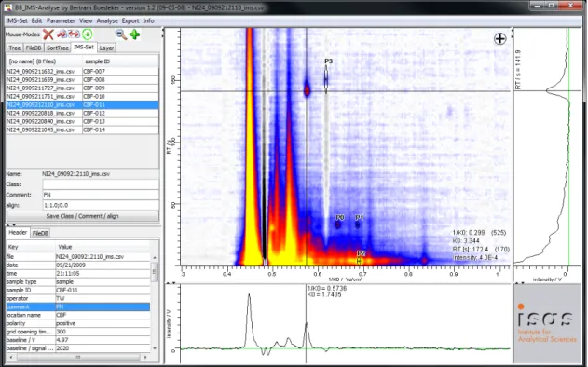Select the green circled plus mouse mode
Screen dimensions: 588x367
pos(88,34)
